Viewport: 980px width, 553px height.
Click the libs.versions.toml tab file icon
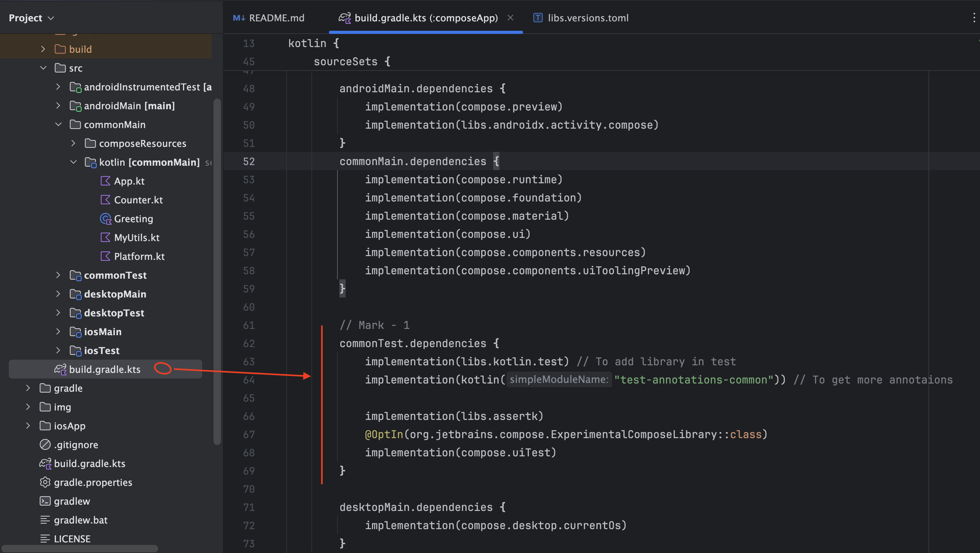[538, 18]
